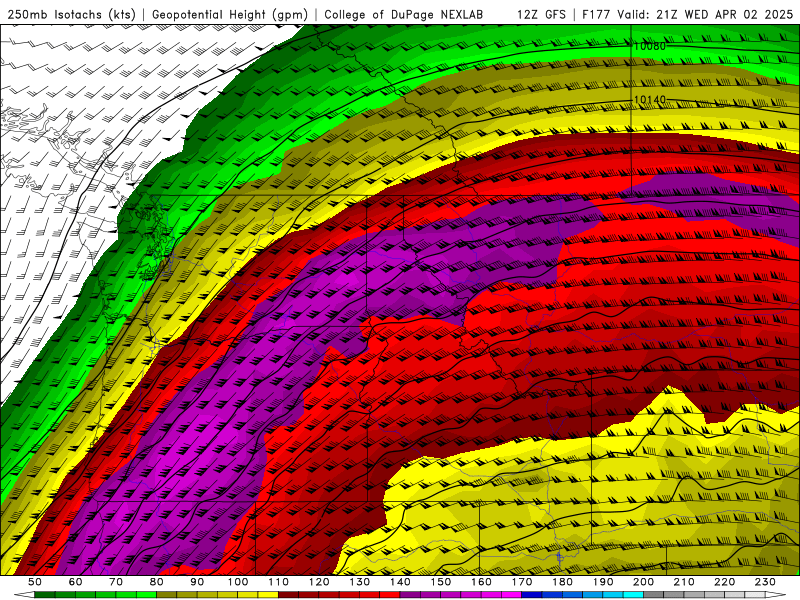Screen dimensions: 800x600
Task: Select the bright red swatch ending at 140
Action: pos(390,594)
